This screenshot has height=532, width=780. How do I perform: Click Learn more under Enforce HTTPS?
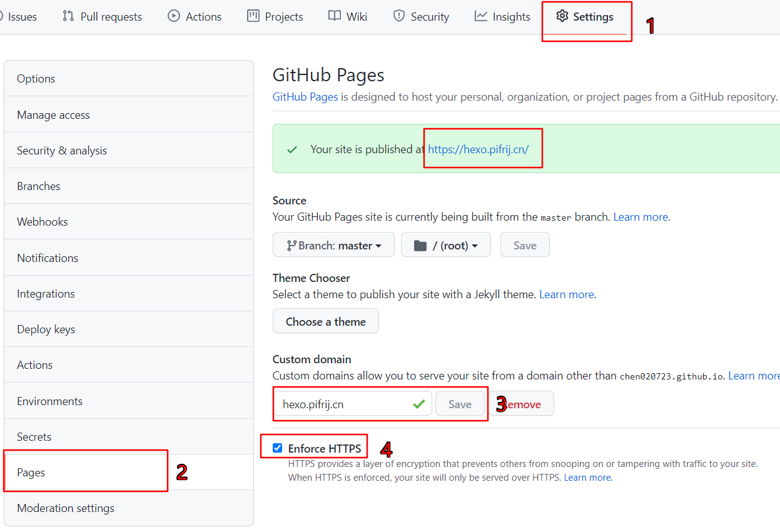point(587,477)
